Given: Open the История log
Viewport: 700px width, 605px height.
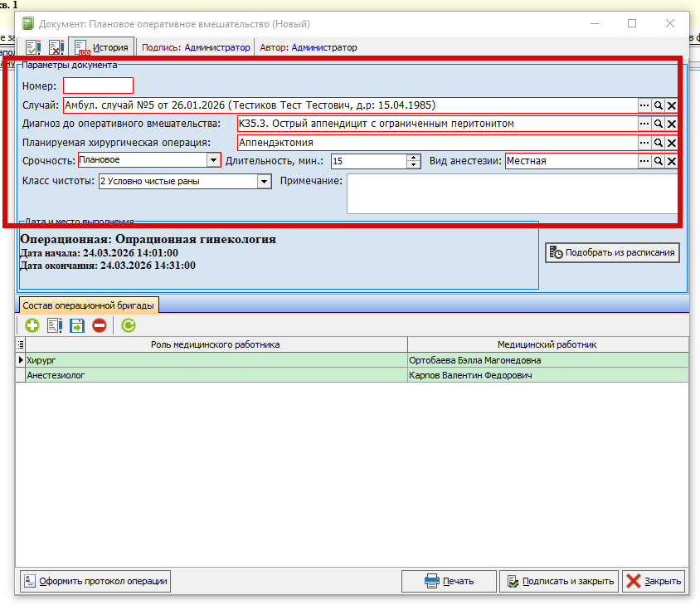Looking at the screenshot, I should pyautogui.click(x=102, y=48).
